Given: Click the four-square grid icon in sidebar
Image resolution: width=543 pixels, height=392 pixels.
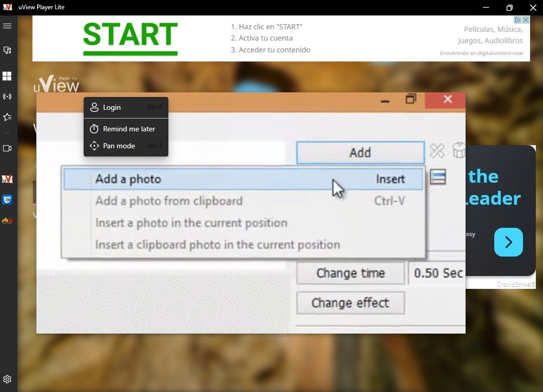Looking at the screenshot, I should 7,76.
